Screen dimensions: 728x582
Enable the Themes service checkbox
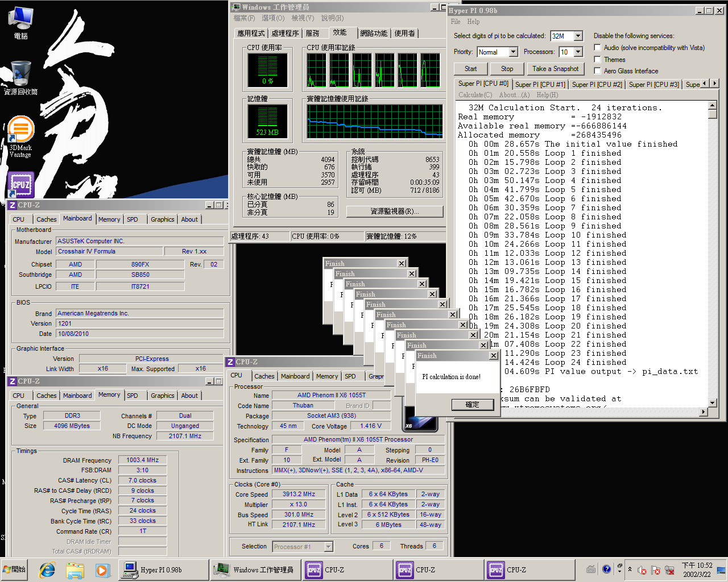pyautogui.click(x=597, y=59)
